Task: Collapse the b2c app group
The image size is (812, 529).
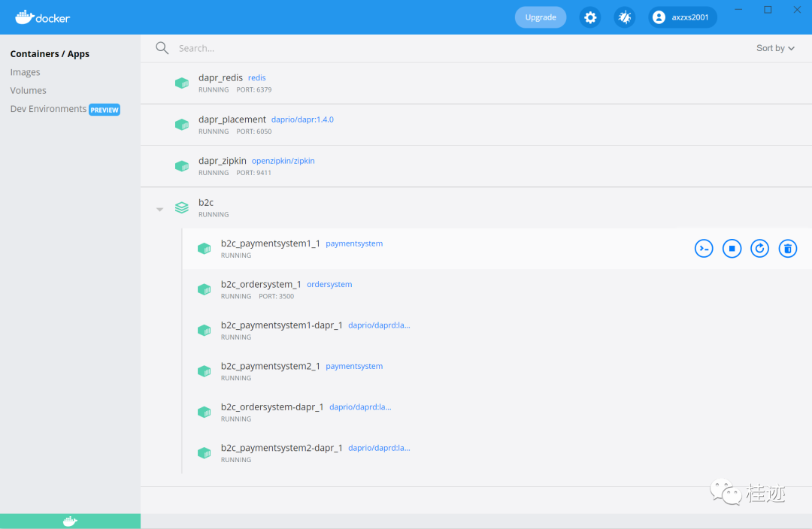Action: click(160, 209)
